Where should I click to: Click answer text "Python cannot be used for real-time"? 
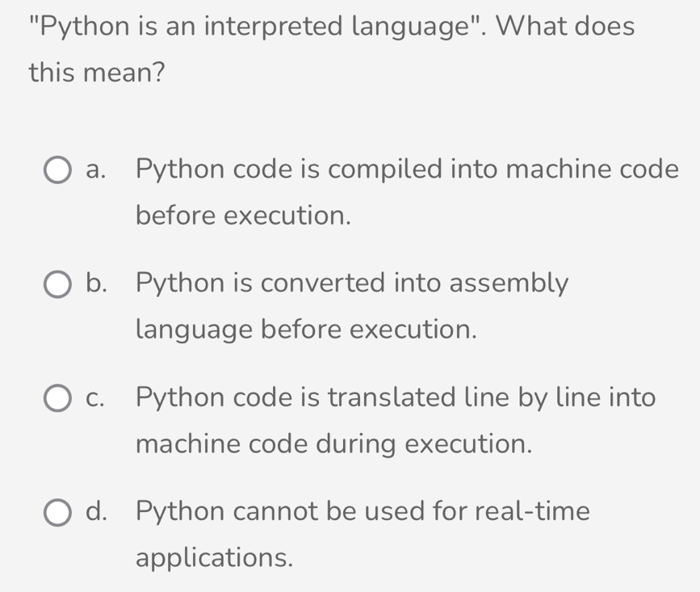click(363, 511)
